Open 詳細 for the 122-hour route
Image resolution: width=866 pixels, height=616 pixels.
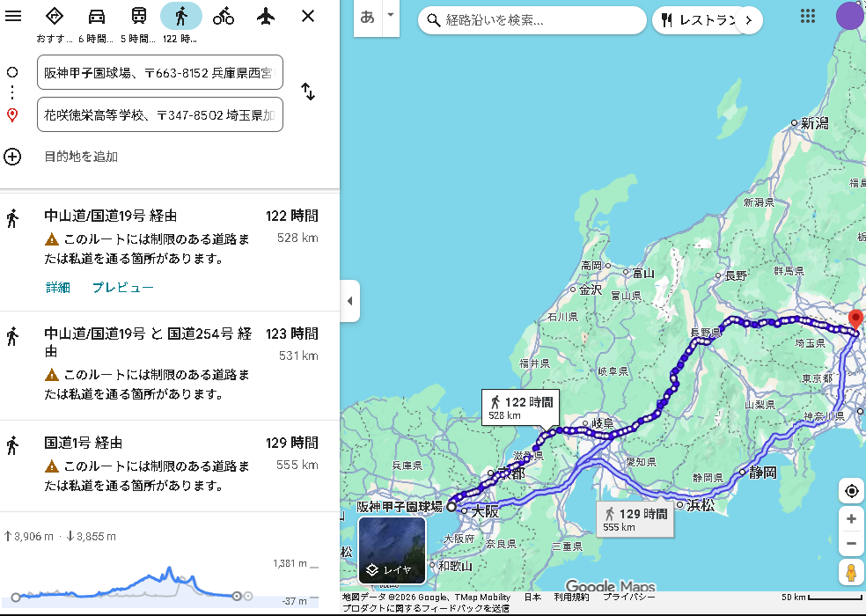[58, 288]
